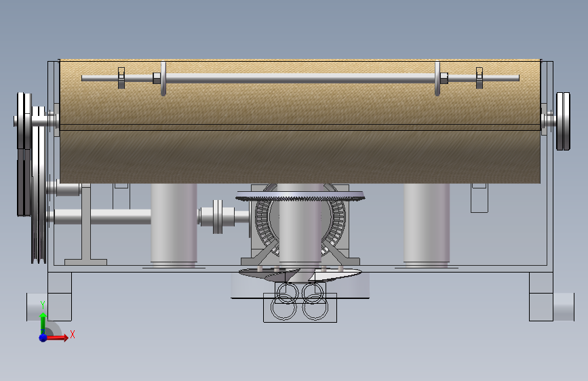The width and height of the screenshot is (588, 381).
Task: Select the shaft coupling flange near the gear housing
Action: point(218,216)
